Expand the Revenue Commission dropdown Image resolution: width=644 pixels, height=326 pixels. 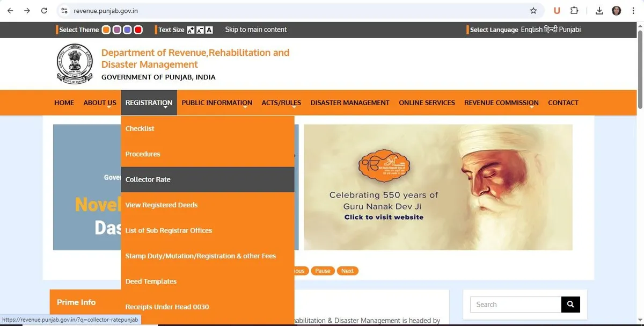pyautogui.click(x=501, y=103)
